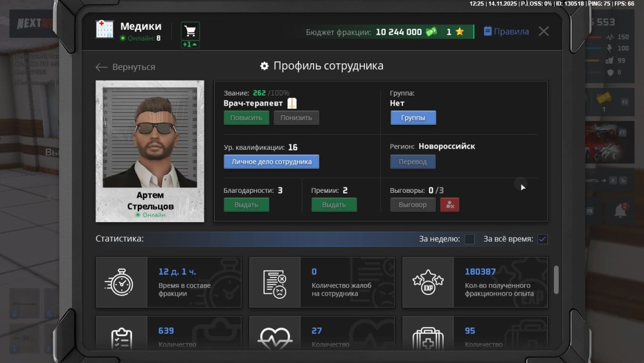Click the rank book icon next to Врач-терапевт
Viewport: 644px width, 363px height.
click(292, 103)
